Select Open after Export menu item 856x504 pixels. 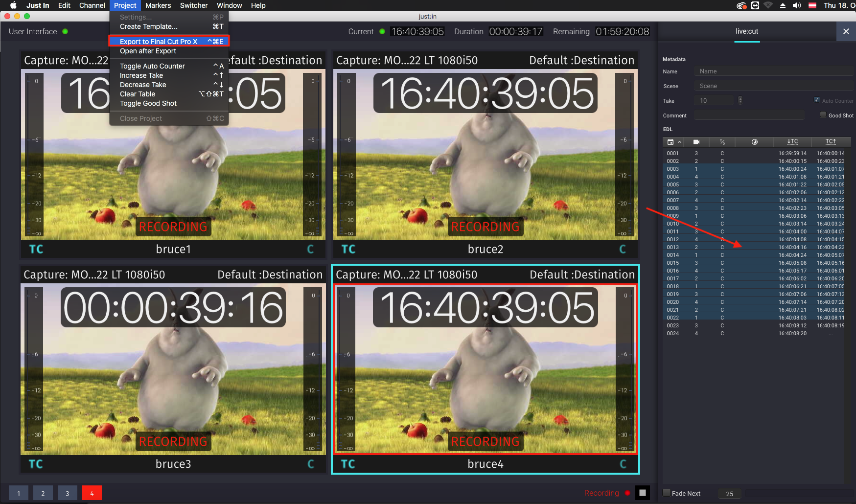pos(169,51)
